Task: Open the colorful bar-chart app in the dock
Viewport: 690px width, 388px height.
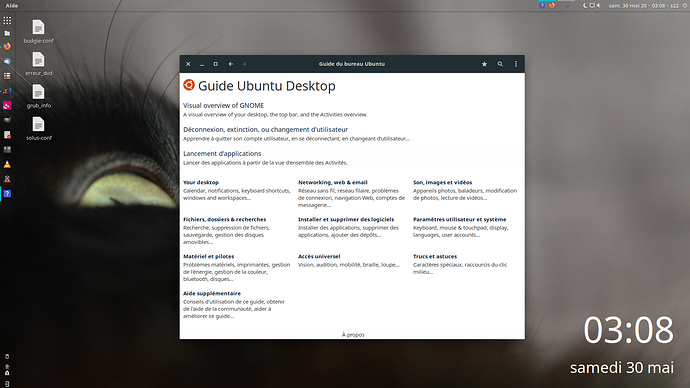Action: [x=7, y=91]
